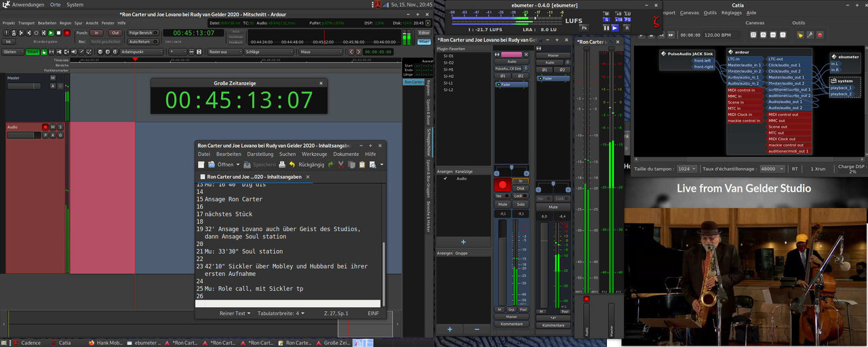Open the Gleiten edit mode dropdown

click(x=13, y=52)
